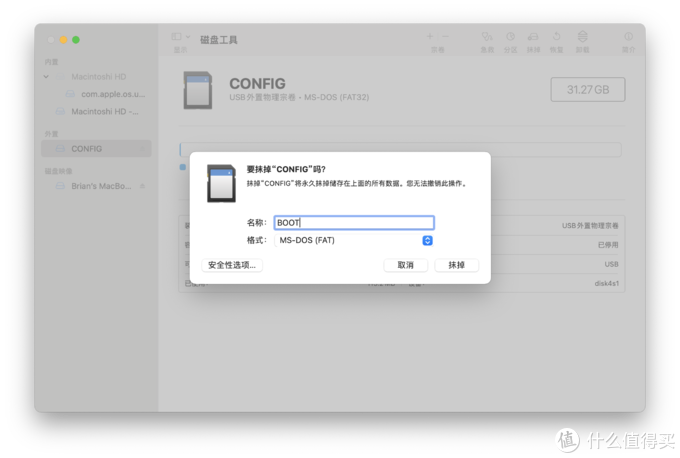Image resolution: width=680 pixels, height=458 pixels.
Task: Click the 安全性选项... button
Action: 232,265
